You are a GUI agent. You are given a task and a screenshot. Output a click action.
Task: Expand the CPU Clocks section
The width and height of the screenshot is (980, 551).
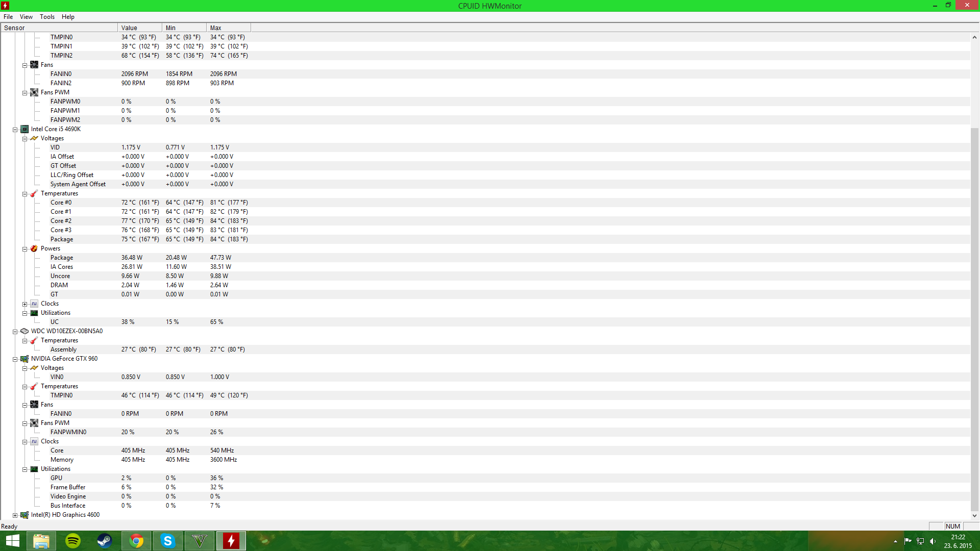24,304
